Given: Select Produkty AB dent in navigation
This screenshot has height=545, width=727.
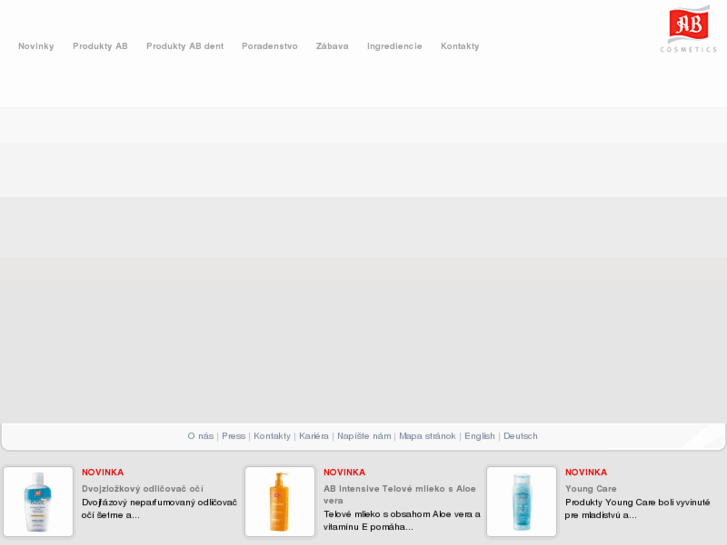Looking at the screenshot, I should point(185,46).
